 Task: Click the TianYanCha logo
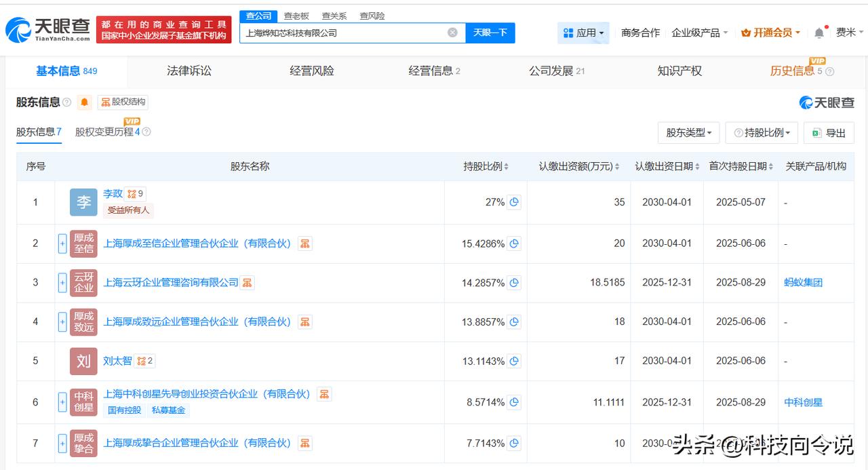pos(47,29)
